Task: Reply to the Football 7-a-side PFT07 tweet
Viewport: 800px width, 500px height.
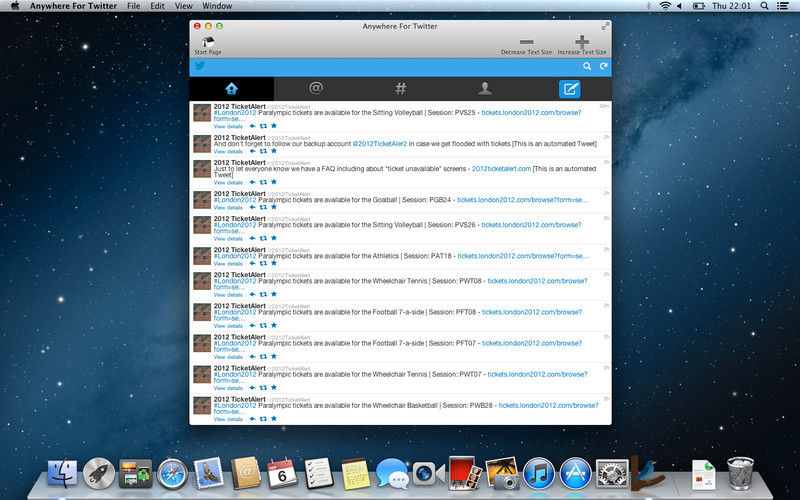Action: point(252,357)
